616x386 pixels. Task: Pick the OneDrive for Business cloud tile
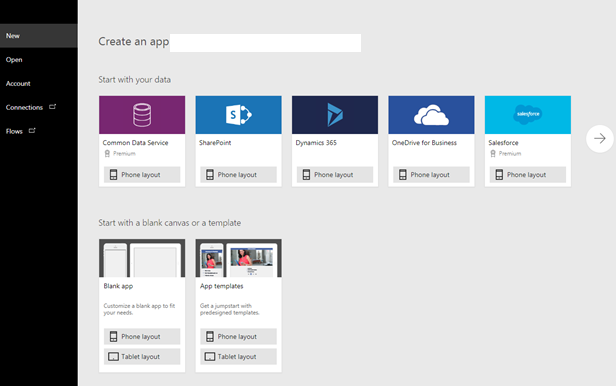tap(431, 115)
